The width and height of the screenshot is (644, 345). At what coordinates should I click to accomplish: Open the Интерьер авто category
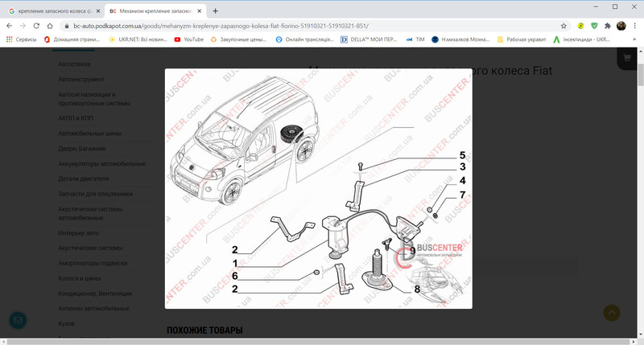(x=78, y=233)
